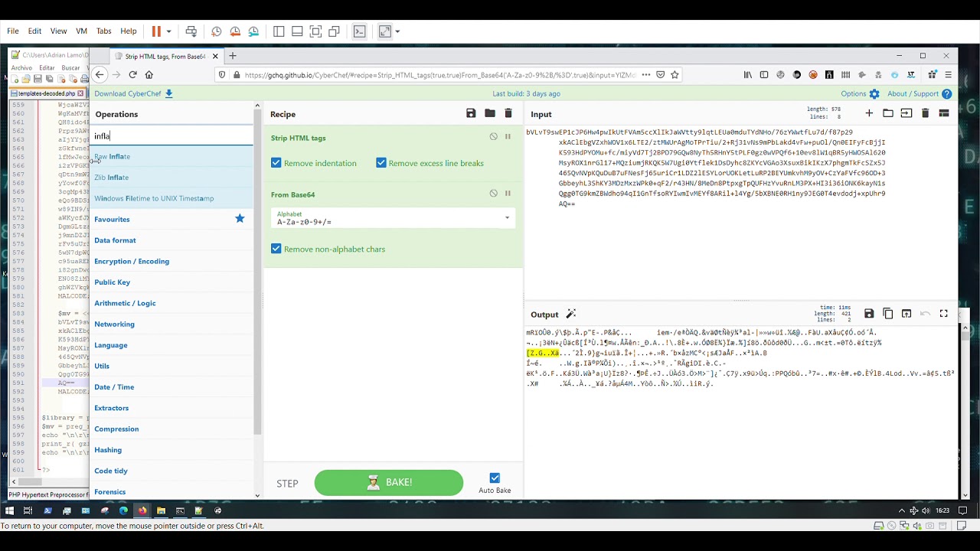Open VM power options dropdown arrow

tap(168, 31)
